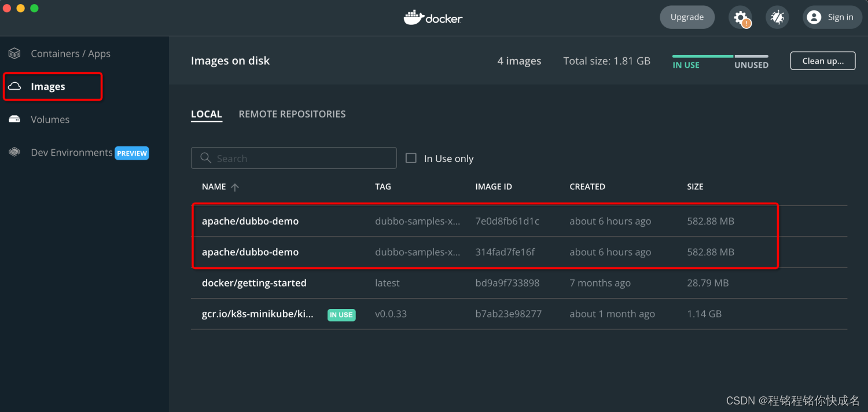Click the user avatar icon beside Sign in
Screen dimensions: 868x412
814,17
